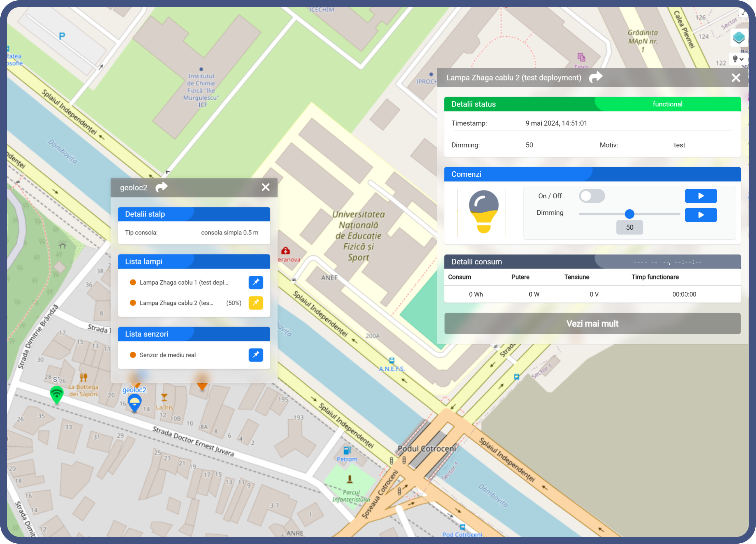Screen dimensions: 756x544
Task: Click the large light bulb icon in Comenzi
Action: coord(484,212)
